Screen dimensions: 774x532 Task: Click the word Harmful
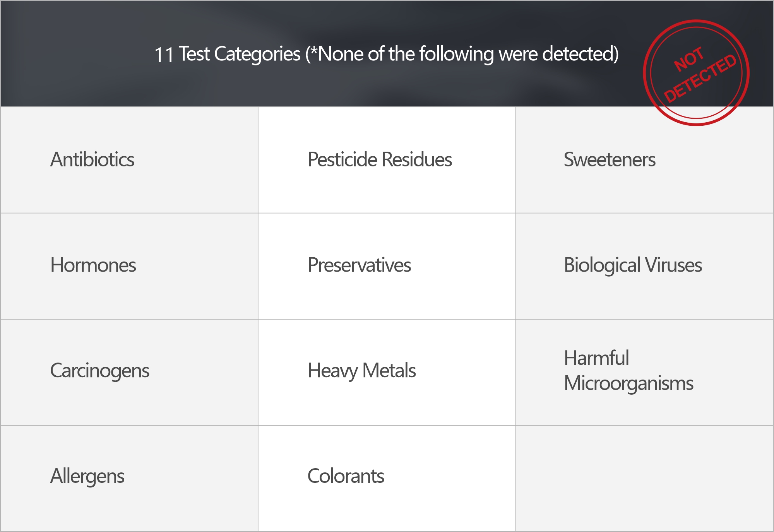(x=596, y=358)
